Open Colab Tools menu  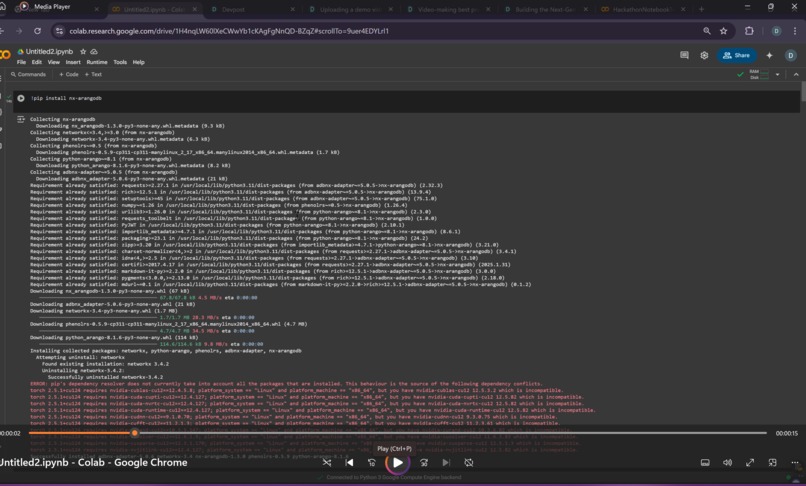pos(120,62)
